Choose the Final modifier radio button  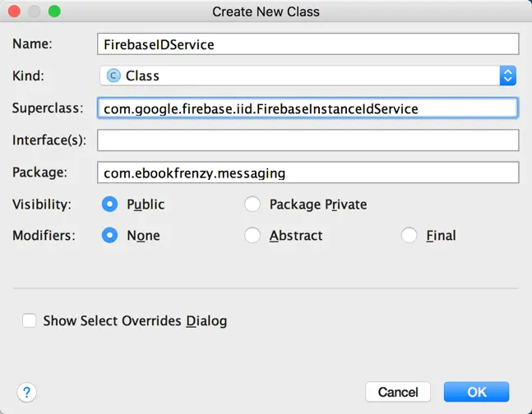[409, 235]
